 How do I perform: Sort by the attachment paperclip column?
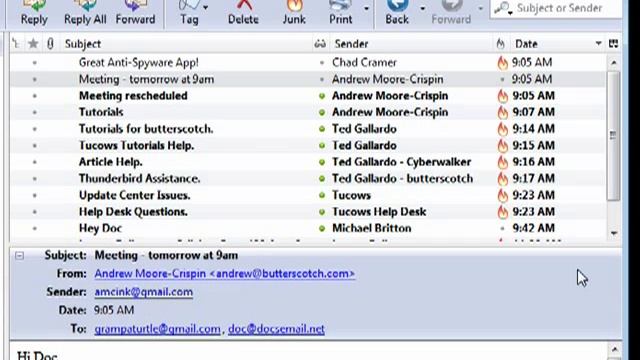(50, 44)
